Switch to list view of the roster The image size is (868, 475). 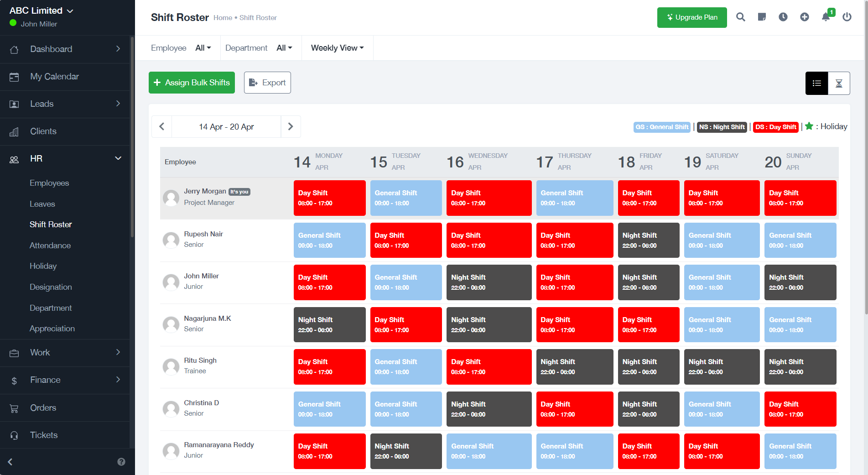tap(816, 83)
